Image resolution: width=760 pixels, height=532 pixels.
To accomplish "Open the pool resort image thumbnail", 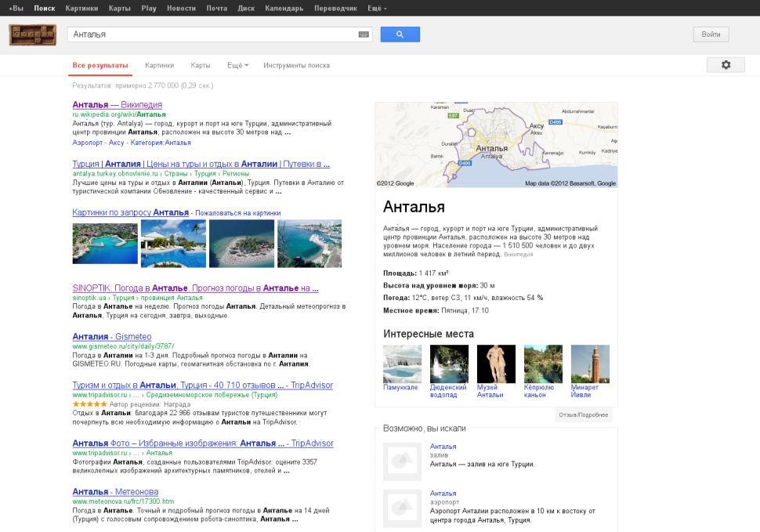I will click(x=173, y=243).
